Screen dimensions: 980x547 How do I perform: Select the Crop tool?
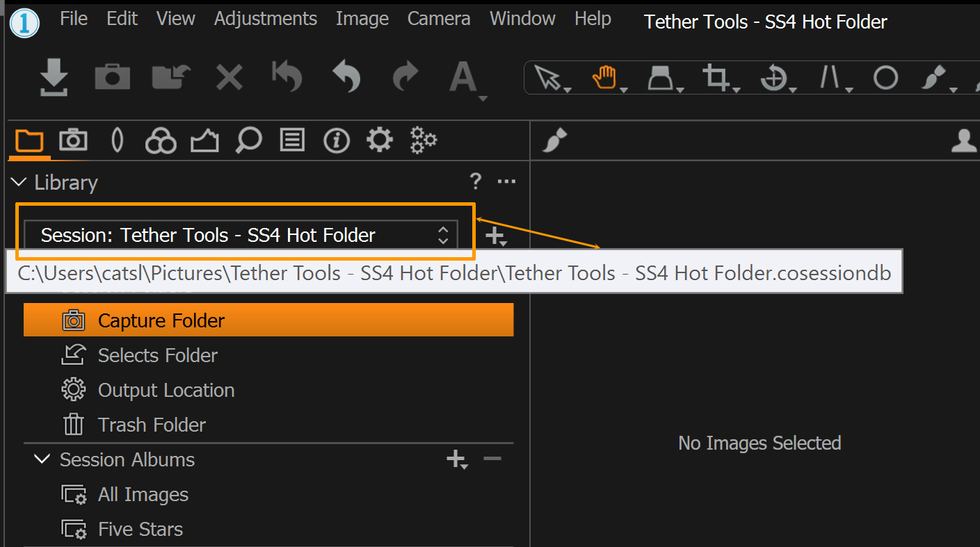click(x=716, y=77)
